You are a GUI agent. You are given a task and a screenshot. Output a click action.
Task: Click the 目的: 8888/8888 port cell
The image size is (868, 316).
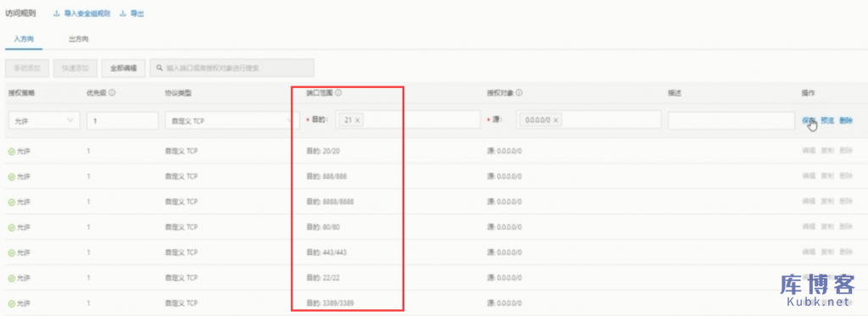point(330,202)
